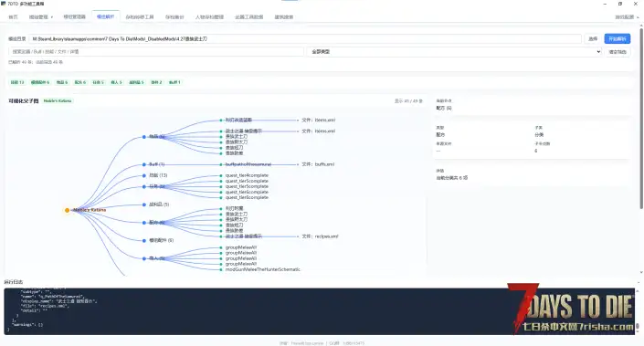Focus the search filter input box

(155, 52)
